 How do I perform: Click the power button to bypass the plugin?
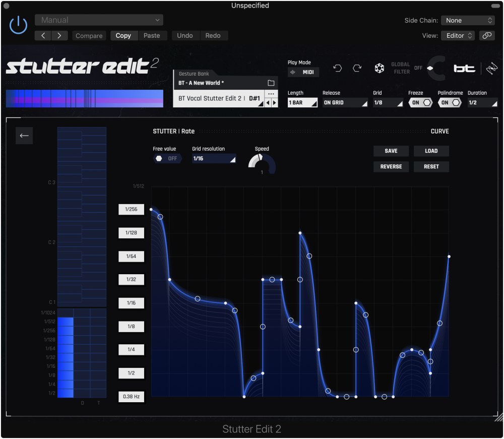tap(18, 25)
